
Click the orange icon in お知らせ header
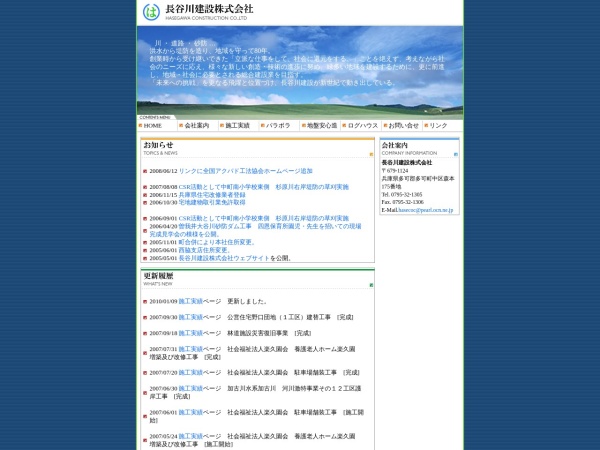click(371, 154)
